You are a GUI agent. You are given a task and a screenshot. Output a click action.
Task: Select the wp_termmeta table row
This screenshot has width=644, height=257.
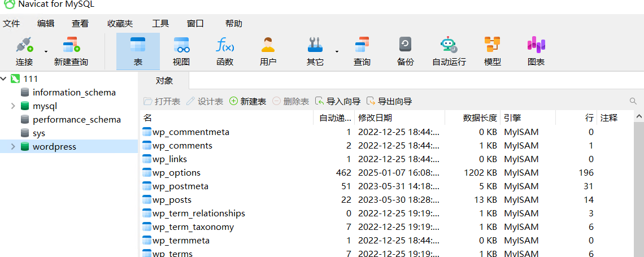pyautogui.click(x=388, y=240)
